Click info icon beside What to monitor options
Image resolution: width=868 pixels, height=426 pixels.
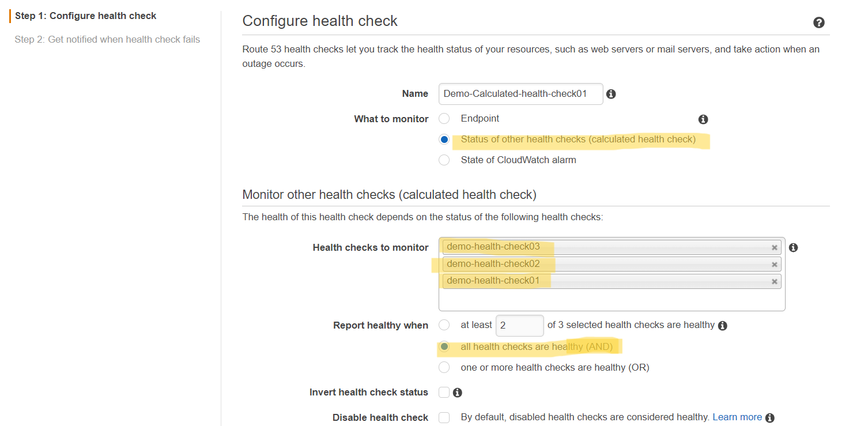point(703,119)
